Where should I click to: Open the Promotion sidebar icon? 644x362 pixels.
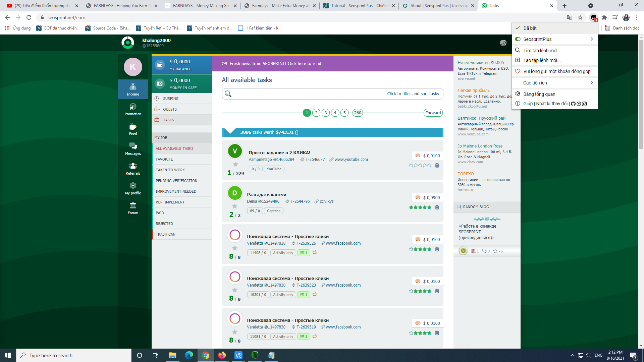tap(133, 109)
